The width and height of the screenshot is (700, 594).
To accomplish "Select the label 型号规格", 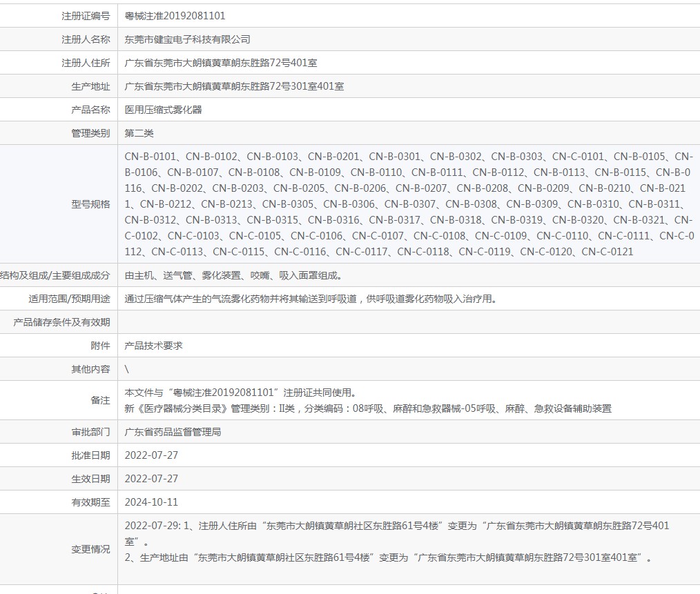I will tap(90, 204).
